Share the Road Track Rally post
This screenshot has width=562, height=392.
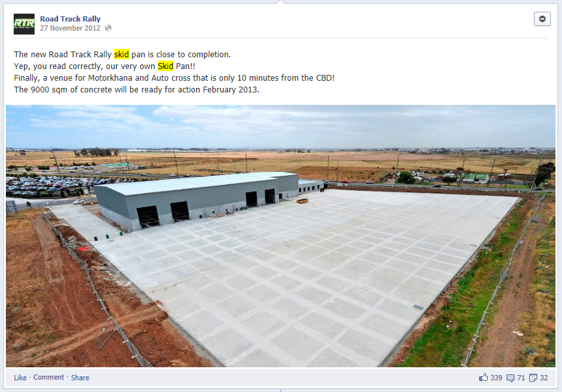pos(80,377)
